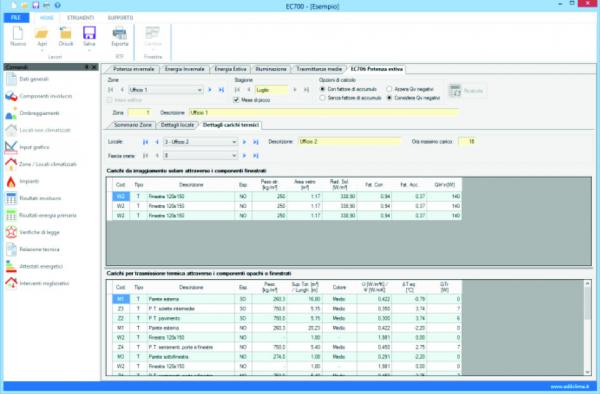Screen dimensions: 600x394
Task: Toggle the Mese di picco checkbox
Action: coord(236,100)
